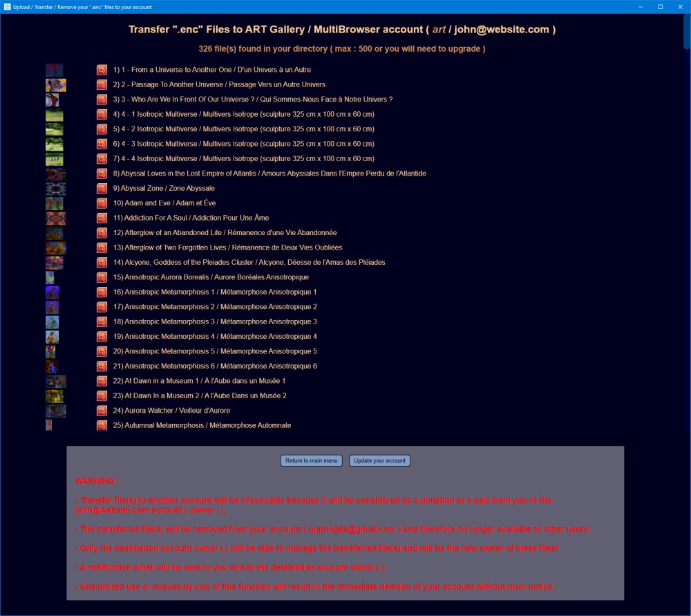Select text '25) Autumnal Metamorphosis'
Image resolution: width=691 pixels, height=616 pixels.
point(159,425)
